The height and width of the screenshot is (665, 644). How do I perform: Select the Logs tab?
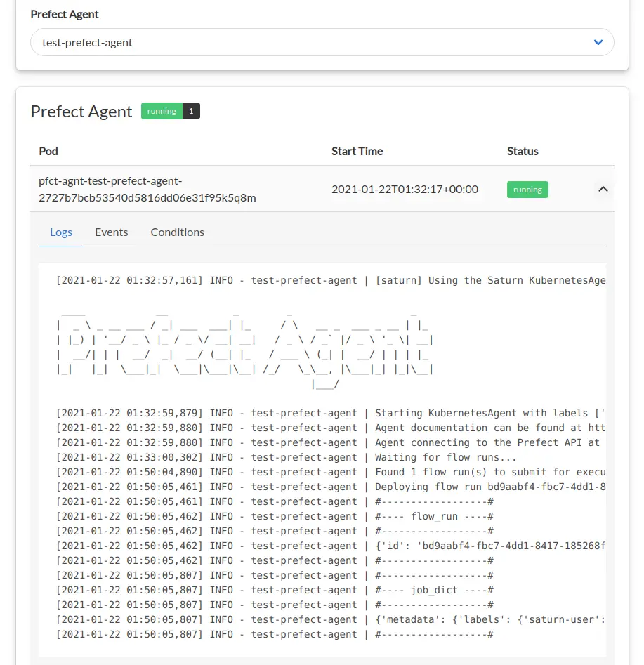click(x=61, y=232)
